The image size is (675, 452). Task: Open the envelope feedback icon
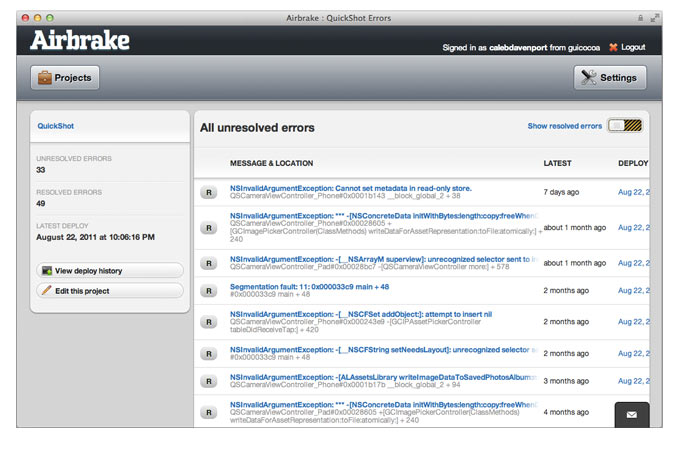click(632, 415)
